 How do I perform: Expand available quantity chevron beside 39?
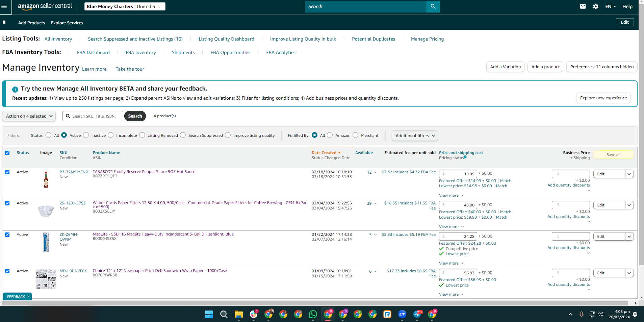coord(375,203)
